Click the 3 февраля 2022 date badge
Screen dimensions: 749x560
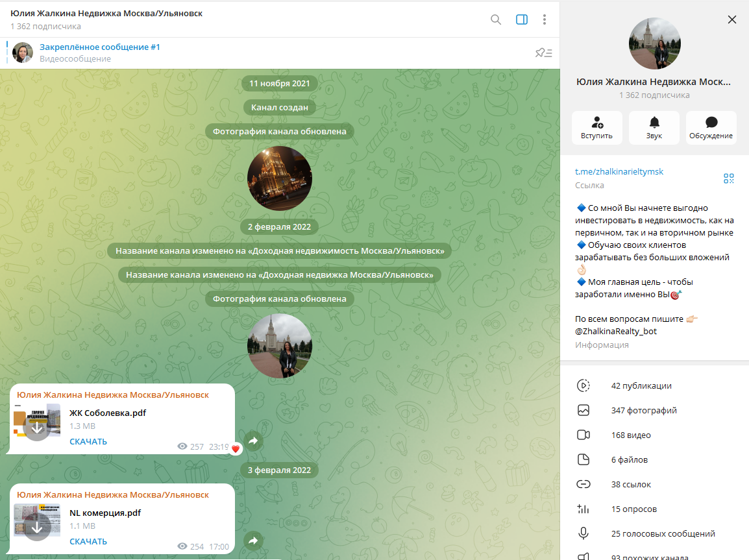[x=280, y=470]
